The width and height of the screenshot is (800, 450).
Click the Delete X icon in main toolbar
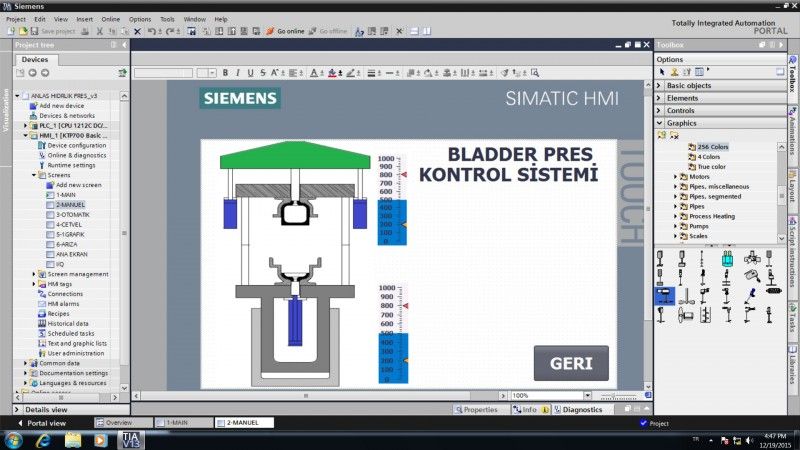[137, 31]
